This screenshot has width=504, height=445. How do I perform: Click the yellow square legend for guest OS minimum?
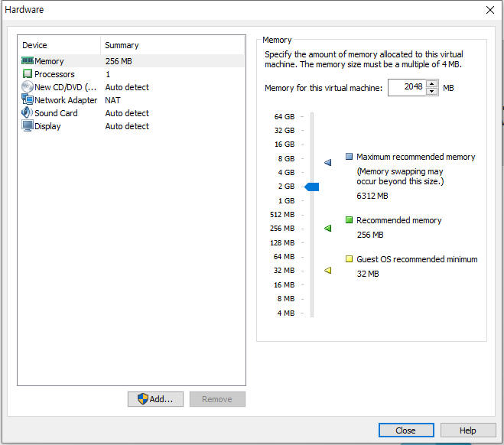(x=349, y=258)
